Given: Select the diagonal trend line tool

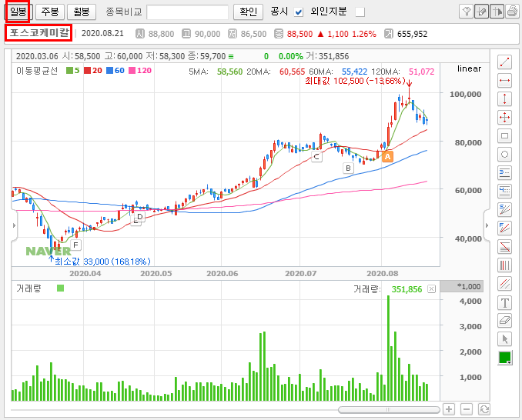Looking at the screenshot, I should tap(505, 62).
